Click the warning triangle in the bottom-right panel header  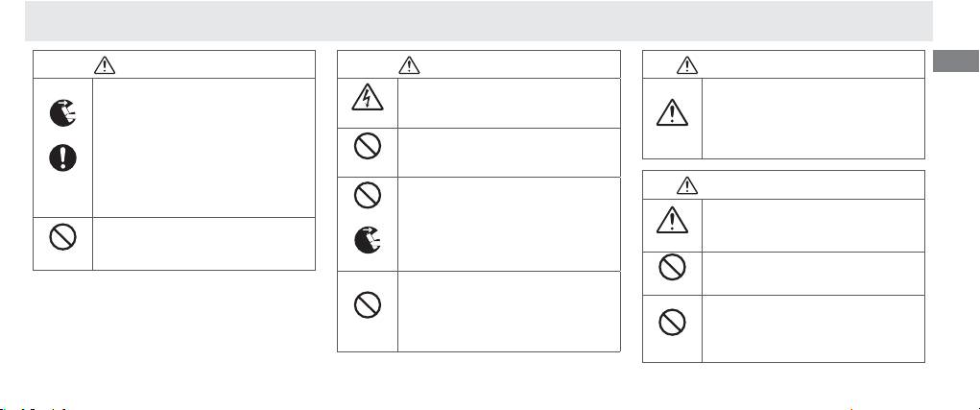686,184
